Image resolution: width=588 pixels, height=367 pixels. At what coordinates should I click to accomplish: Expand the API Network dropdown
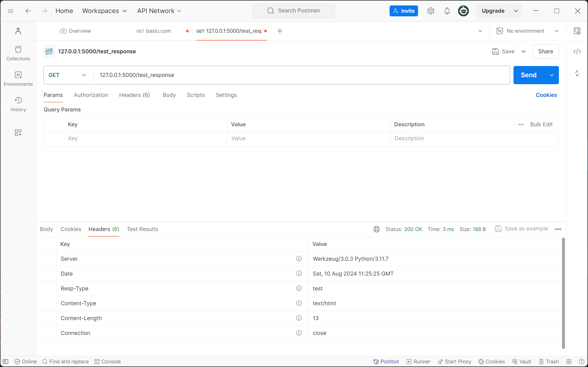[x=159, y=11]
